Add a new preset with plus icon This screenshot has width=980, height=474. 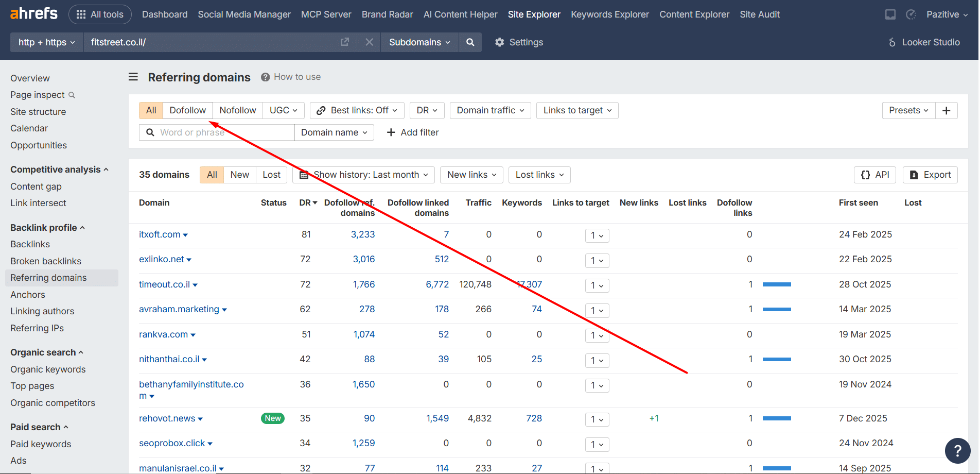click(x=946, y=110)
